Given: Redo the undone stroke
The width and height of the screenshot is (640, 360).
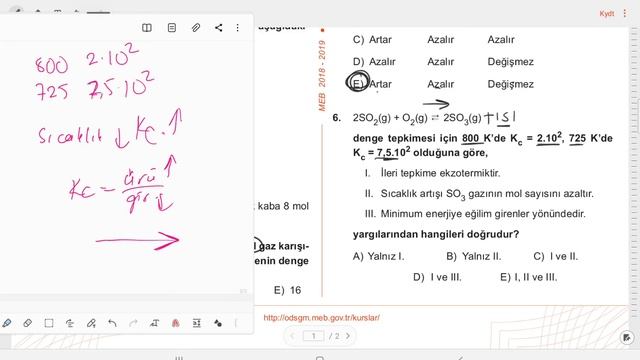Looking at the screenshot, I should (x=133, y=323).
